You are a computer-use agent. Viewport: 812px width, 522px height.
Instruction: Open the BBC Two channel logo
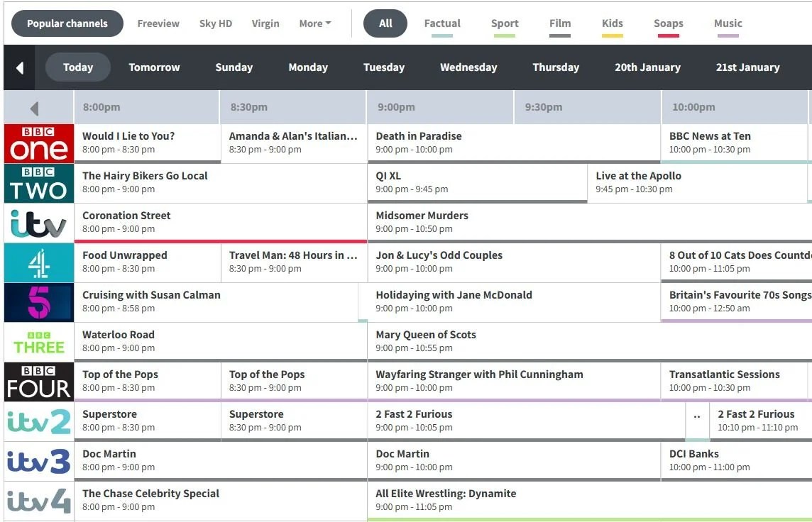39,183
